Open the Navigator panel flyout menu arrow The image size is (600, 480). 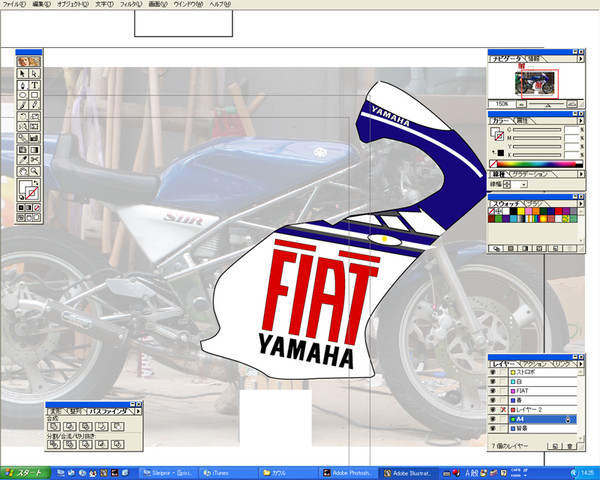click(581, 59)
